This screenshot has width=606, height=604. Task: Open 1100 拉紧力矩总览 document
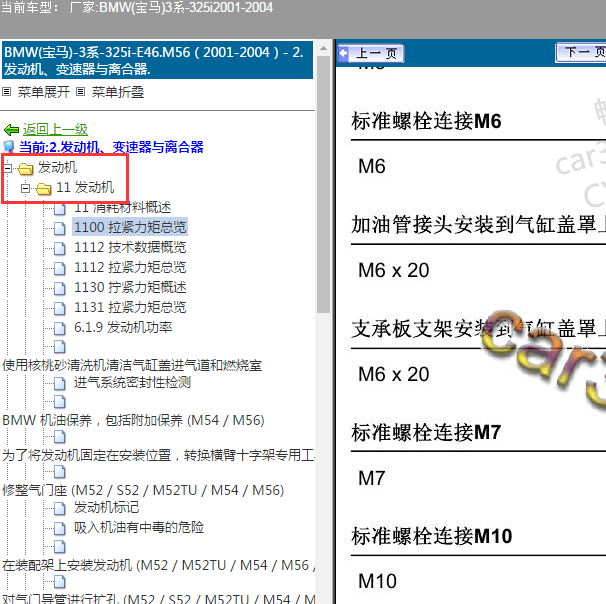[x=130, y=227]
